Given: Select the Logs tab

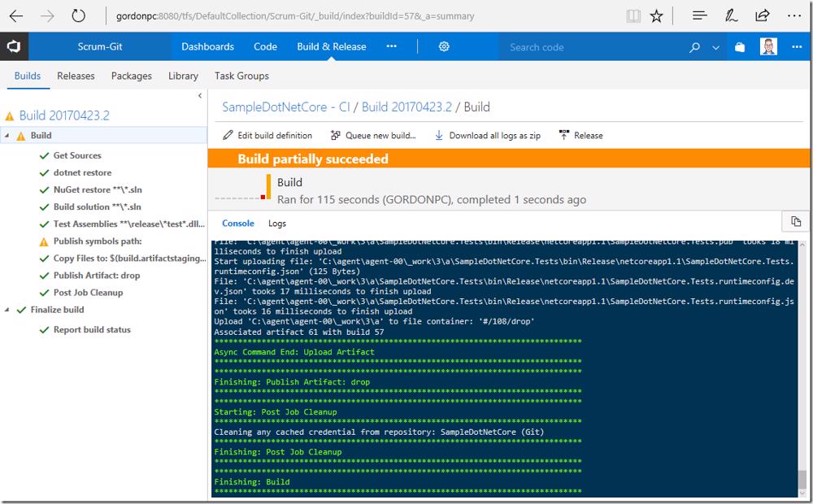Looking at the screenshot, I should (x=277, y=224).
